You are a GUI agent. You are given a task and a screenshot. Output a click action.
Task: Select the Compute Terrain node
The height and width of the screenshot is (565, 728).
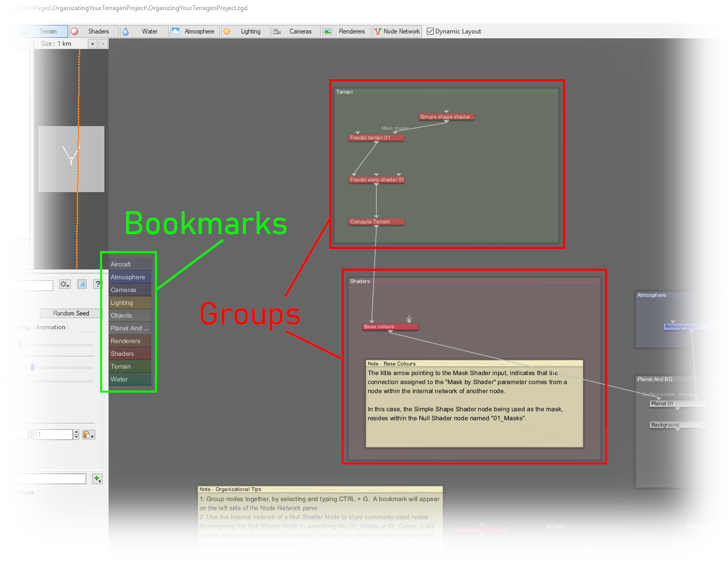tap(376, 221)
